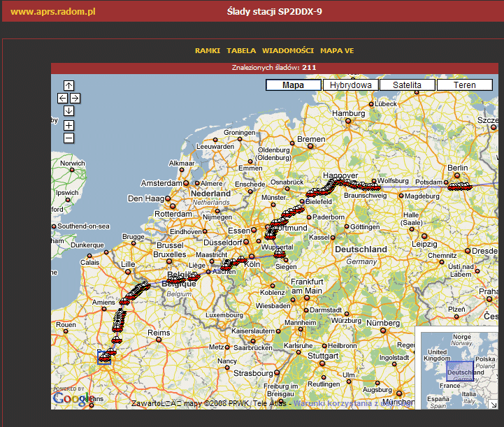
Task: Click the blue rectangle in overview map
Action: pos(460,371)
